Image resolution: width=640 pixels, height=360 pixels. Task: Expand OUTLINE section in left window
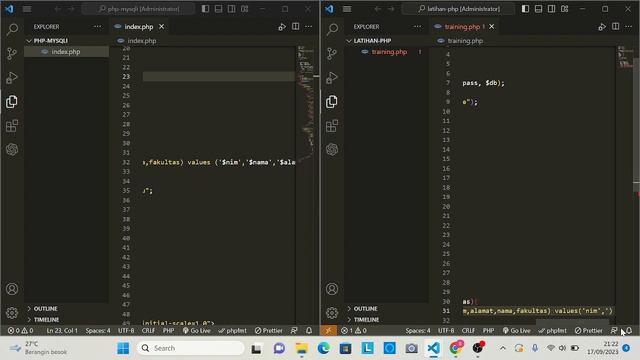click(67, 309)
